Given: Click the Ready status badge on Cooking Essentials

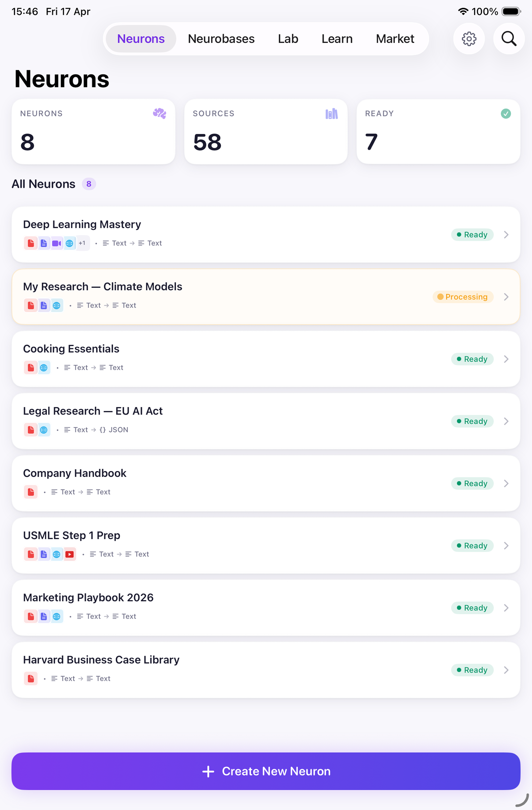Looking at the screenshot, I should click(x=472, y=359).
